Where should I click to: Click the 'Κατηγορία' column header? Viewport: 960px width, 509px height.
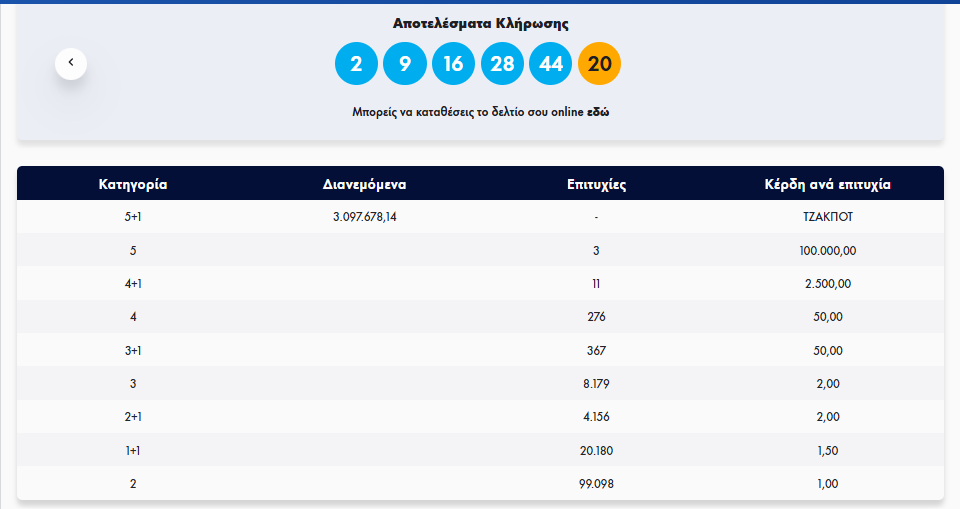[x=132, y=184]
